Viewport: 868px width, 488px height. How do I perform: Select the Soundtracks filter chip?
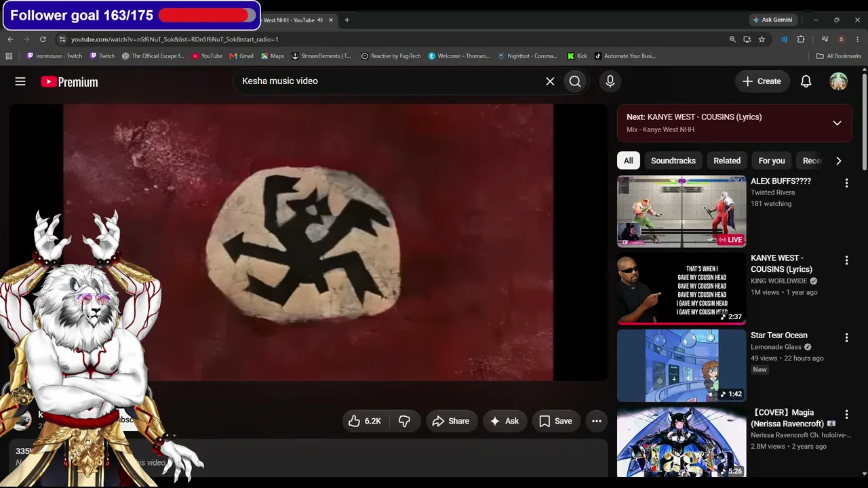click(x=673, y=161)
